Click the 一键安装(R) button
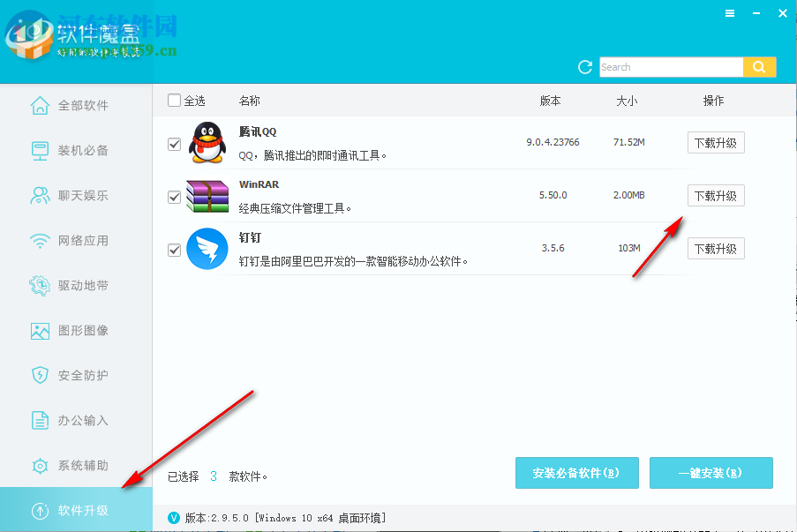 coord(711,473)
